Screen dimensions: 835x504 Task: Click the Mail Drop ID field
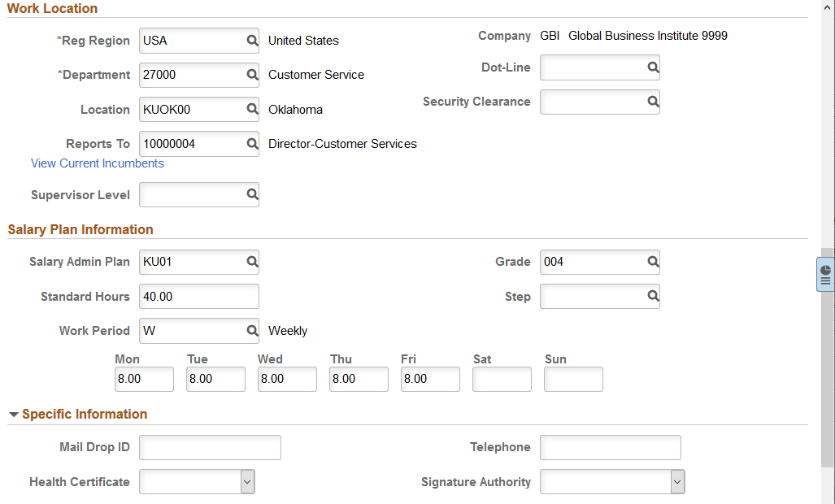[210, 447]
